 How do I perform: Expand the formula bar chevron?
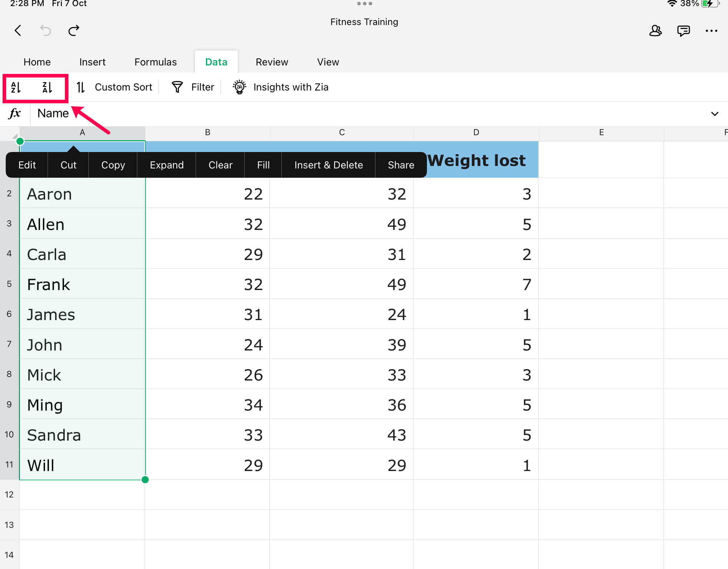714,114
